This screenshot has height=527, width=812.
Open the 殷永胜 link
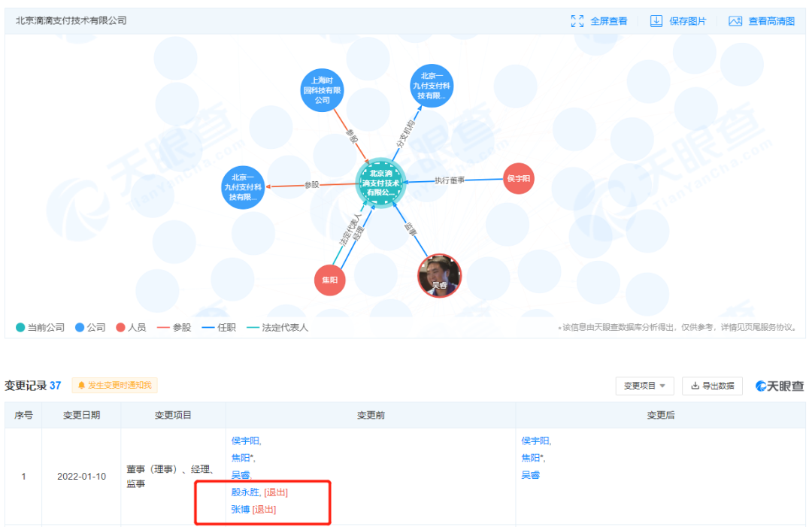coord(245,492)
